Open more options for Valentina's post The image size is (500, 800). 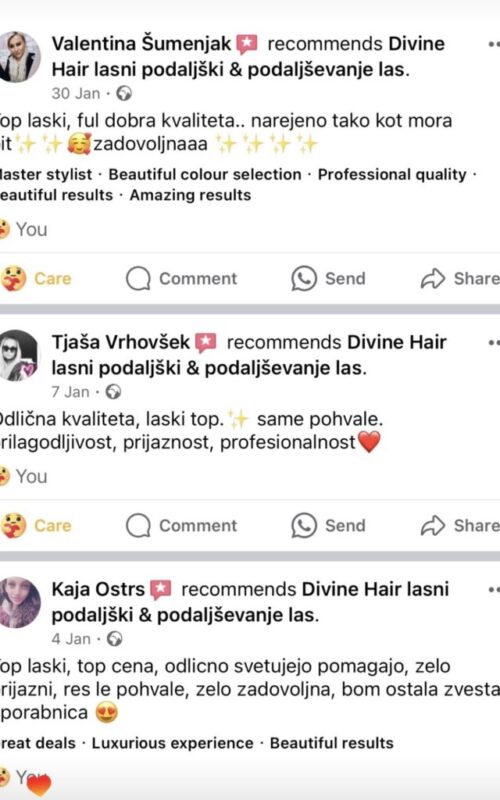(493, 45)
